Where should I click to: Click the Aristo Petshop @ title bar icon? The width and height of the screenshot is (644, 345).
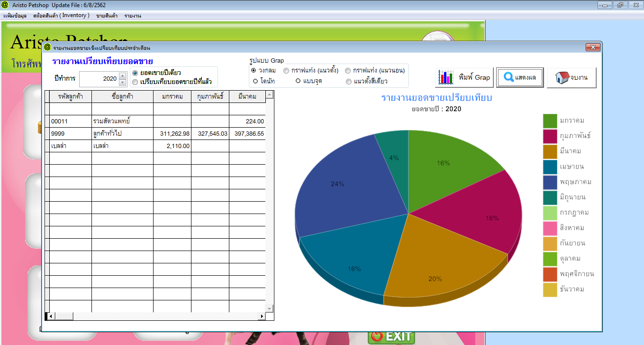tap(5, 5)
